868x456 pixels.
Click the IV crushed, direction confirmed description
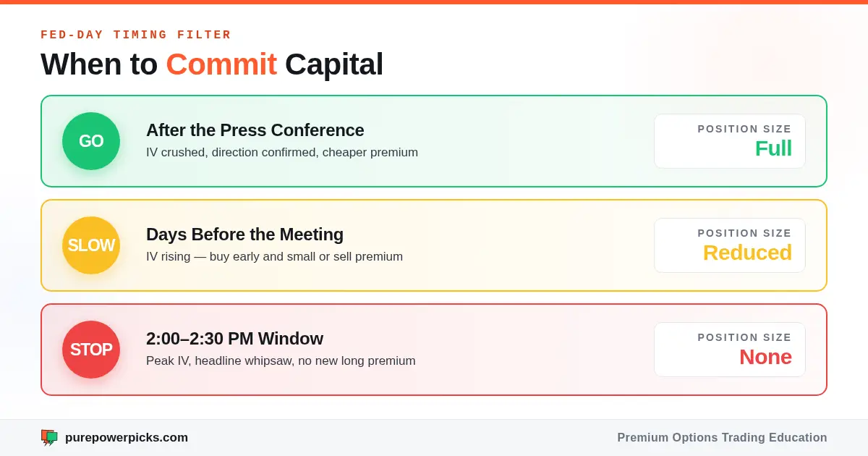[x=282, y=153]
